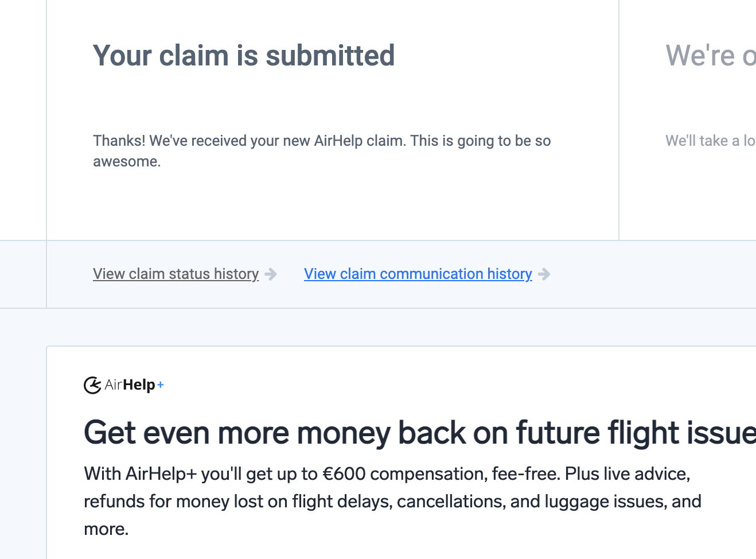
Task: Click arrow icon beside communication history
Action: 544,274
